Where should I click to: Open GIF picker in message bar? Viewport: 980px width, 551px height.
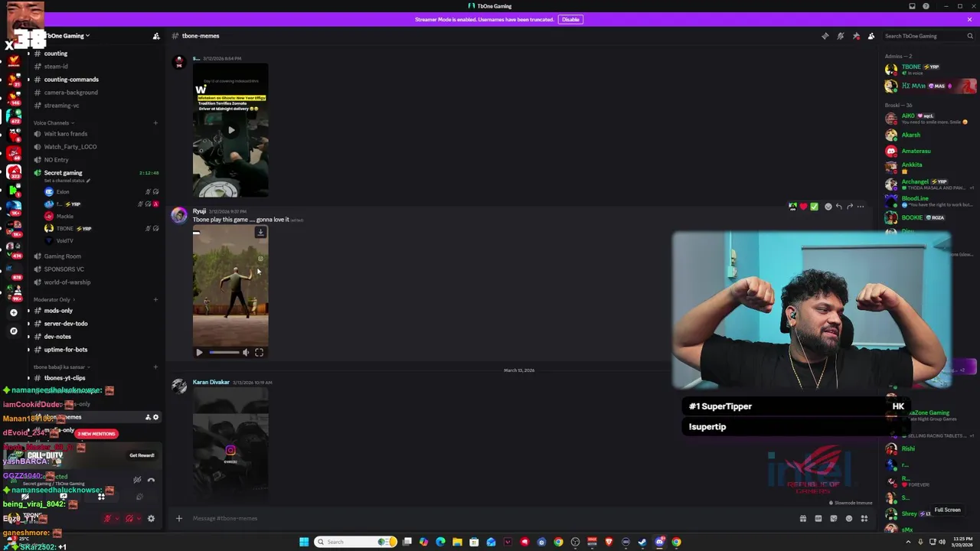[x=818, y=519]
